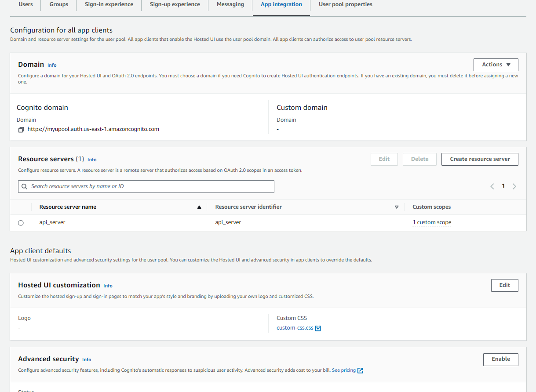Open the User pool properties tab

[x=345, y=4]
